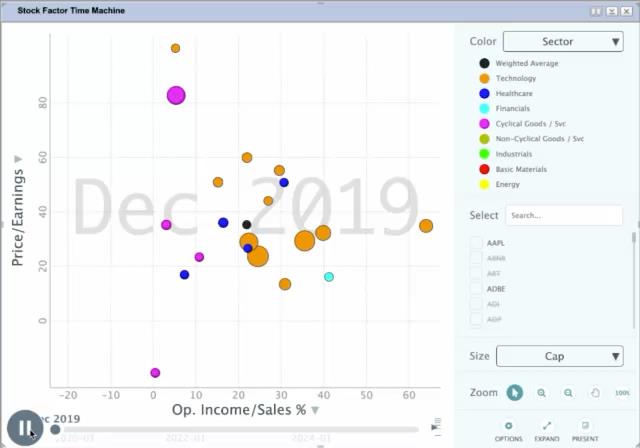Click the timeline slider handle
640x448 pixels.
(55, 429)
